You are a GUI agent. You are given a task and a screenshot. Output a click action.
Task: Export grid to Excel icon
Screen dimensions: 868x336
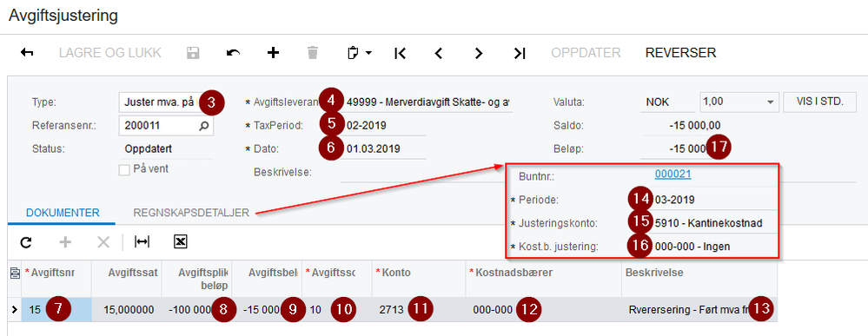pyautogui.click(x=180, y=242)
